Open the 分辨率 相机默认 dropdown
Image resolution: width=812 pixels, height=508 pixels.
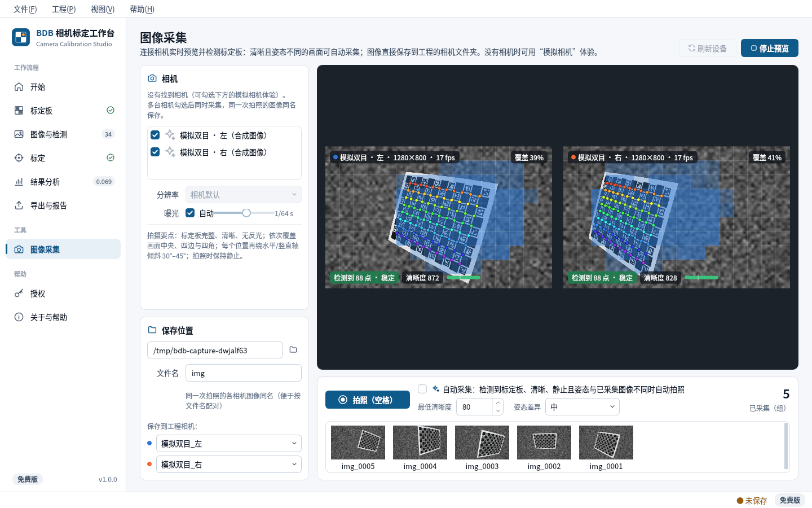[x=243, y=195]
